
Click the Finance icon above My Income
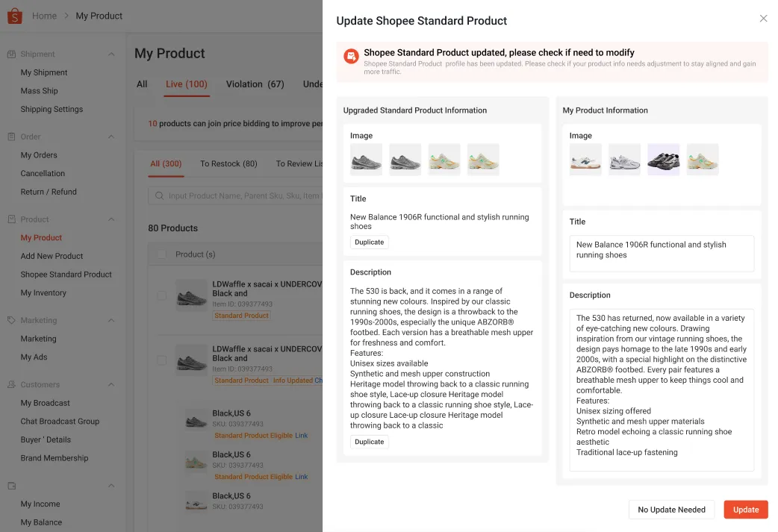pos(10,486)
